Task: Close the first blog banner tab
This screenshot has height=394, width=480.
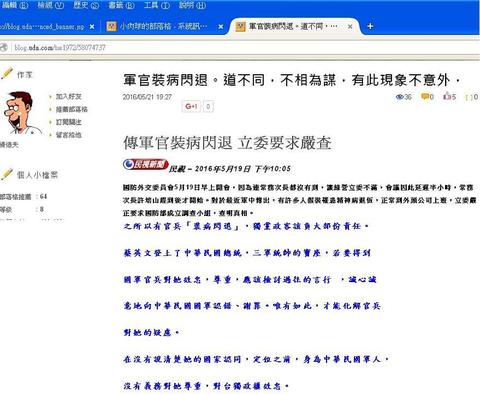Action: [x=92, y=26]
